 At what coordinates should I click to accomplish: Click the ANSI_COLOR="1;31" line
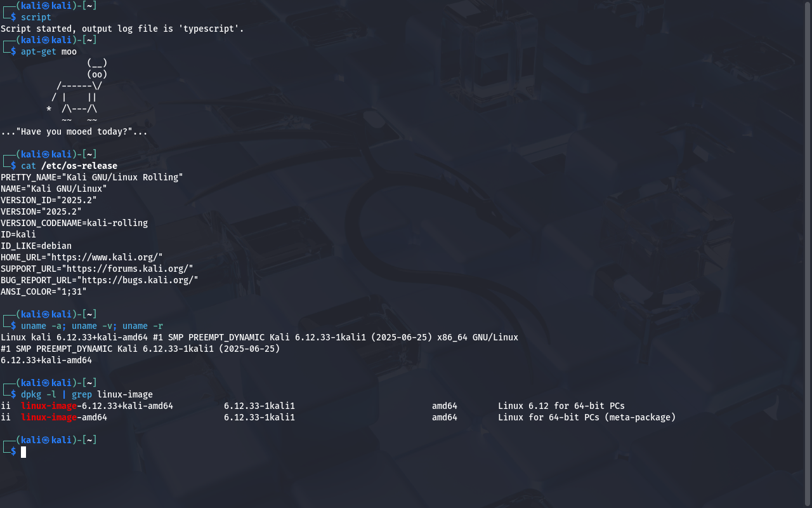[x=44, y=291]
